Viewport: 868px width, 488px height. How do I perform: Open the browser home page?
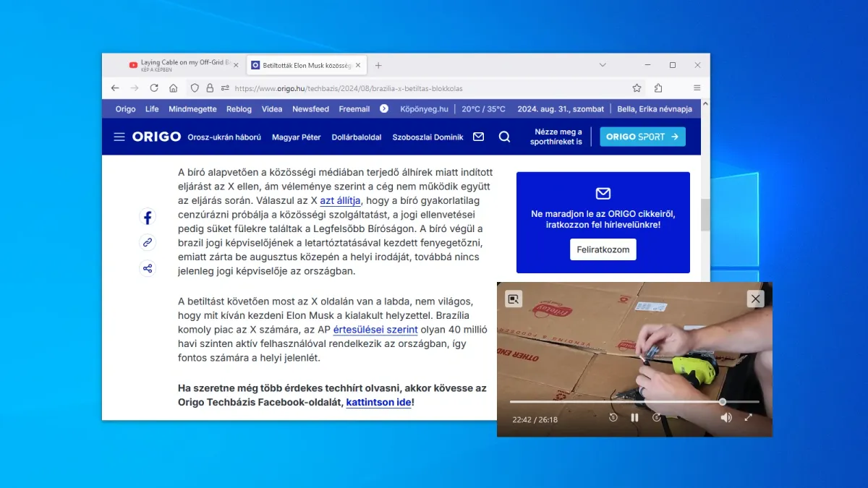[174, 88]
